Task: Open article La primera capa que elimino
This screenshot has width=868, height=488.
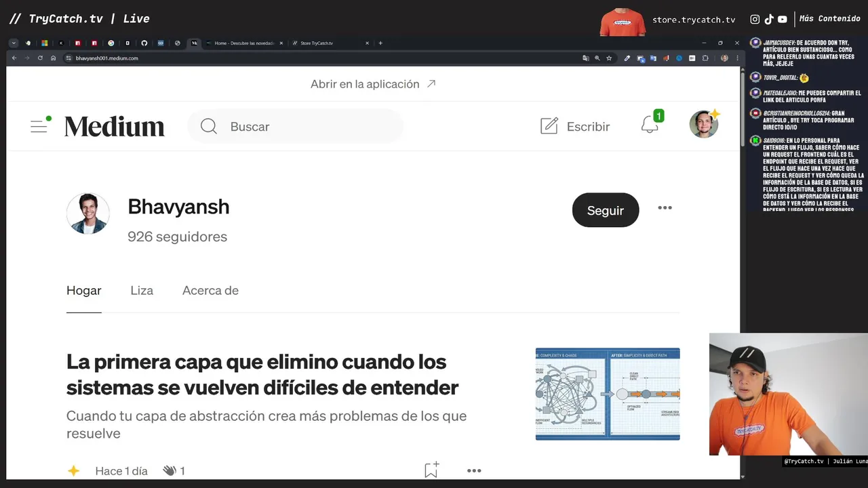Action: click(x=262, y=375)
